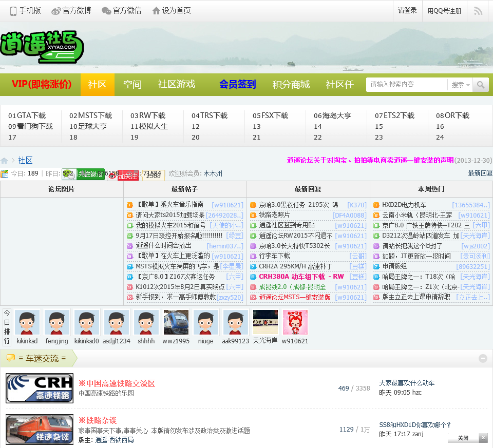
Task: Open 积分商城 points mall
Action: (291, 84)
